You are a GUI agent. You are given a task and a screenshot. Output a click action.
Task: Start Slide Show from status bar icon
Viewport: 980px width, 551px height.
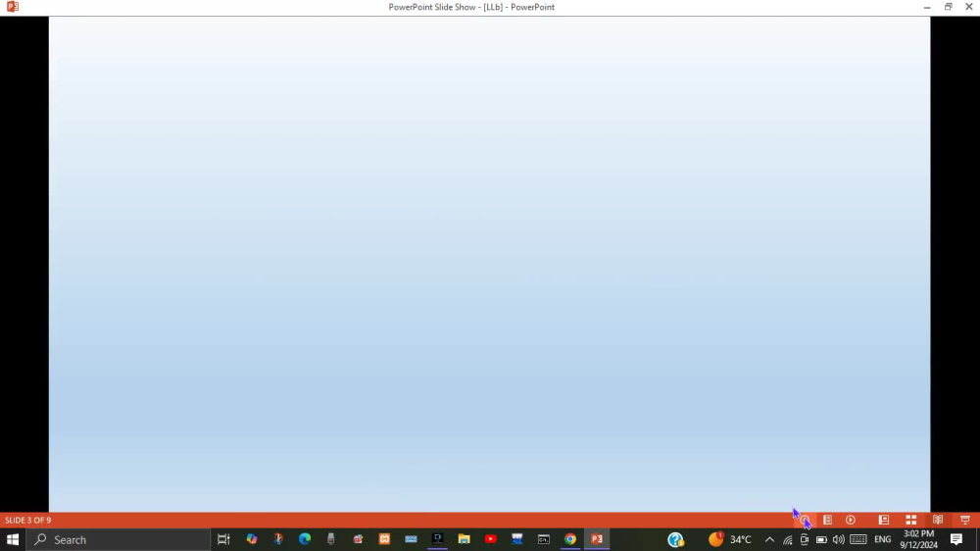pyautogui.click(x=965, y=520)
